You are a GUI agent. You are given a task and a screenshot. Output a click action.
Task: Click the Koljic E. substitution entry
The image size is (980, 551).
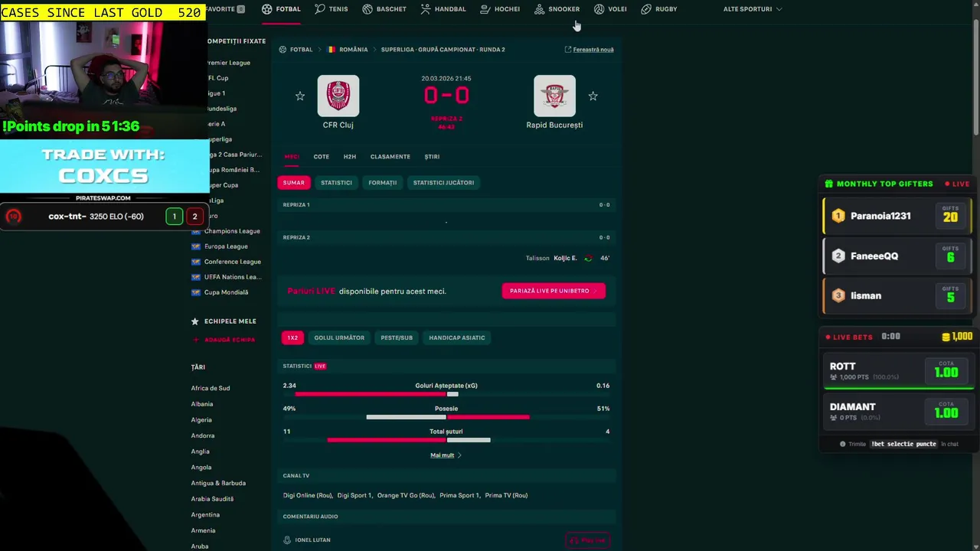(x=565, y=258)
